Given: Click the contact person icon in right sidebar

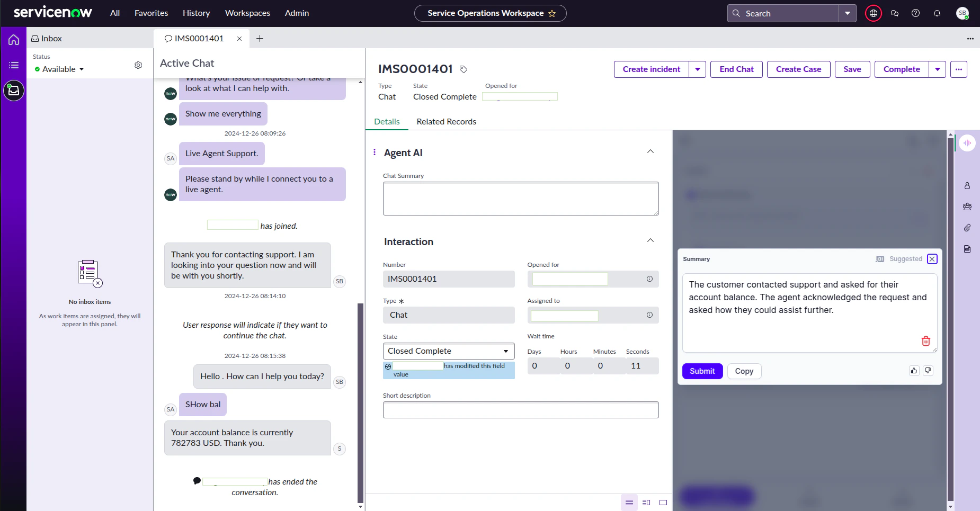Looking at the screenshot, I should (x=968, y=185).
